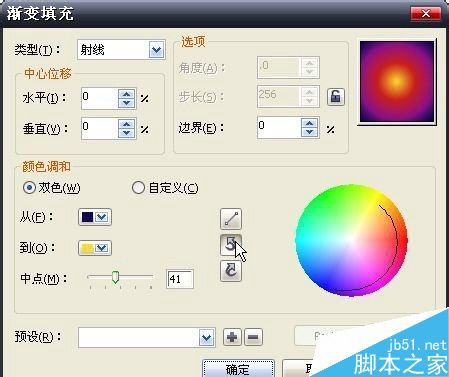Confirm with the 确定 button
Image resolution: width=449 pixels, height=377 pixels.
tap(238, 369)
